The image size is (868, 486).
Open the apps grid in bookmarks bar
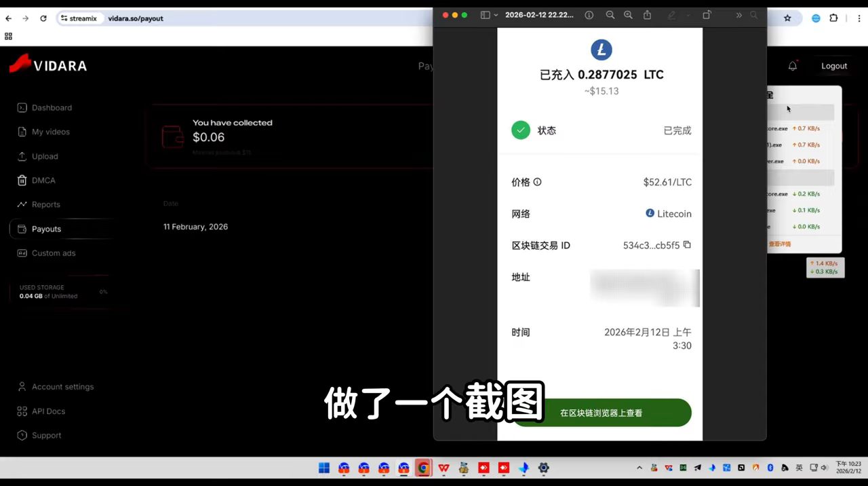[8, 36]
